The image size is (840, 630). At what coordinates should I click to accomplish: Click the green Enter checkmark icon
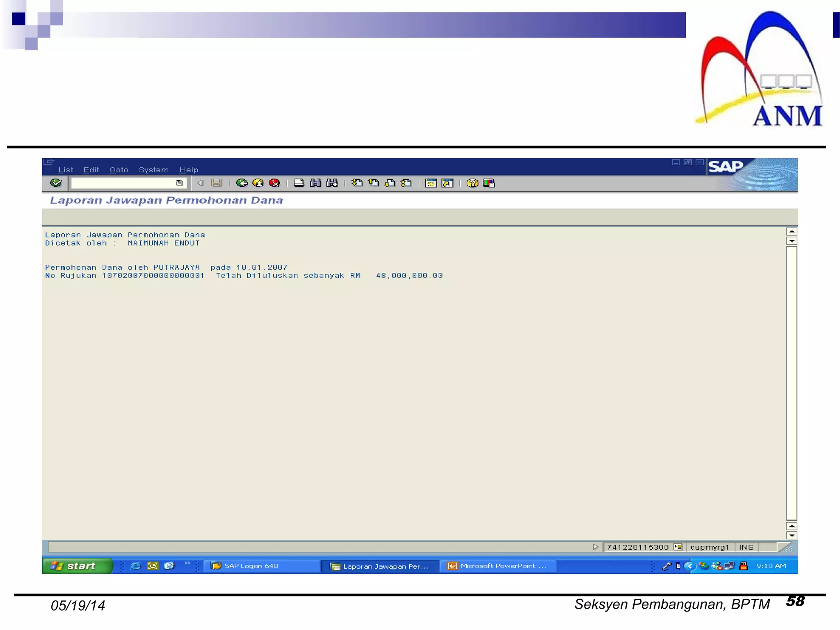point(56,183)
